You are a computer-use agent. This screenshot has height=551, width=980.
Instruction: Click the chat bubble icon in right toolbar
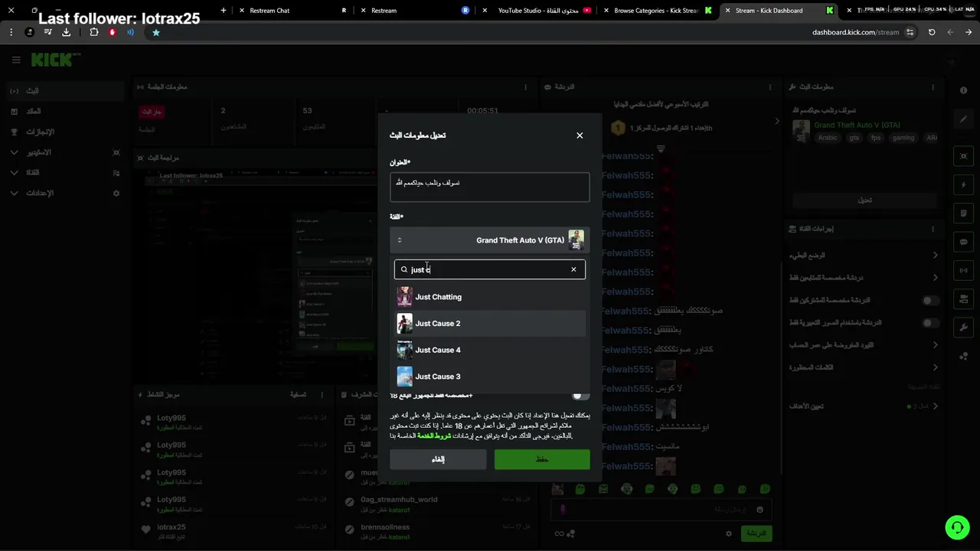click(x=963, y=242)
